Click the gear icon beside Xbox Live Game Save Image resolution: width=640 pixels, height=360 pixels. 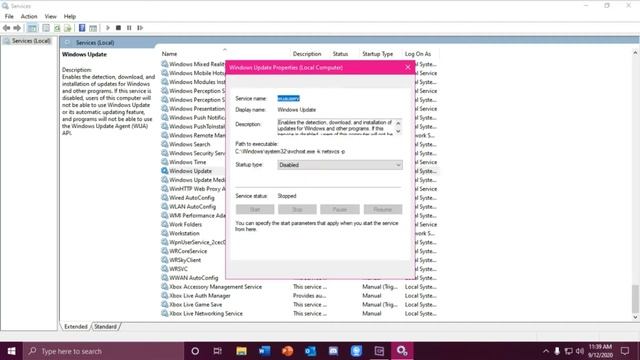164,304
